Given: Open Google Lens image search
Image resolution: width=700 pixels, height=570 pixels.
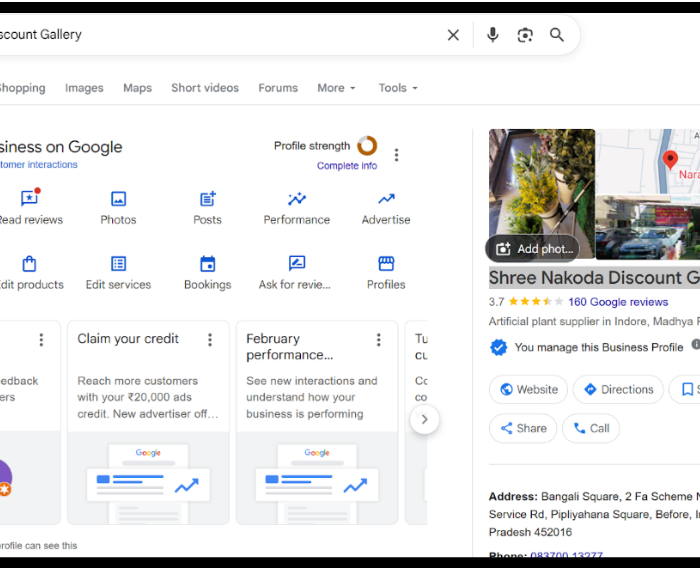Looking at the screenshot, I should 525,35.
